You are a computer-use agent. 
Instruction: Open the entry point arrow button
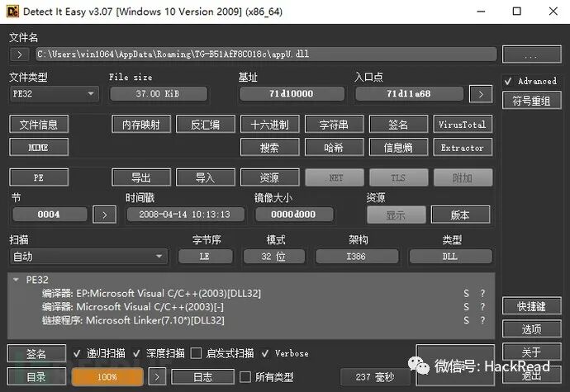tap(481, 94)
